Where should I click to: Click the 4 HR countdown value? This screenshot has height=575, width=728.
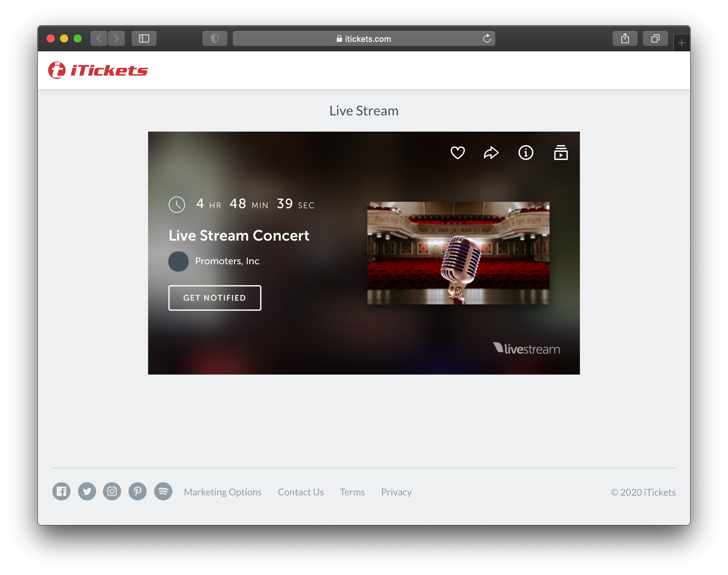coord(208,204)
